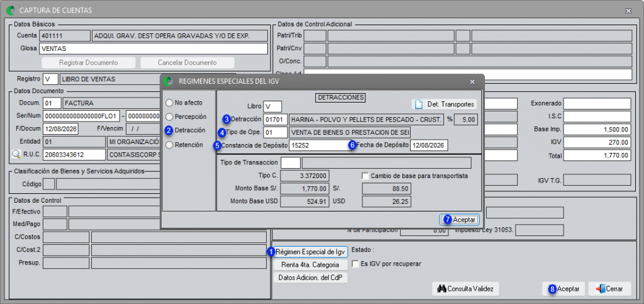The height and width of the screenshot is (304, 644).
Task: Select the Percepción radio option
Action: pos(169,116)
